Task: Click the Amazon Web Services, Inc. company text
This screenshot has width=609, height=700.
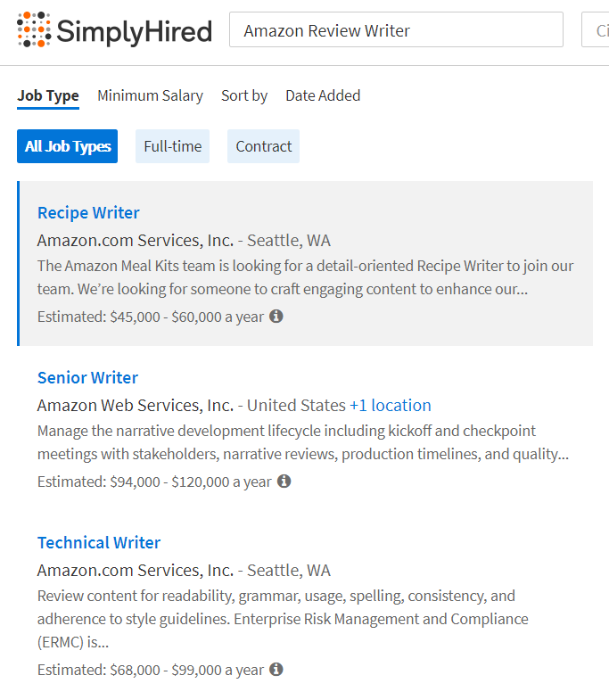Action: 136,406
